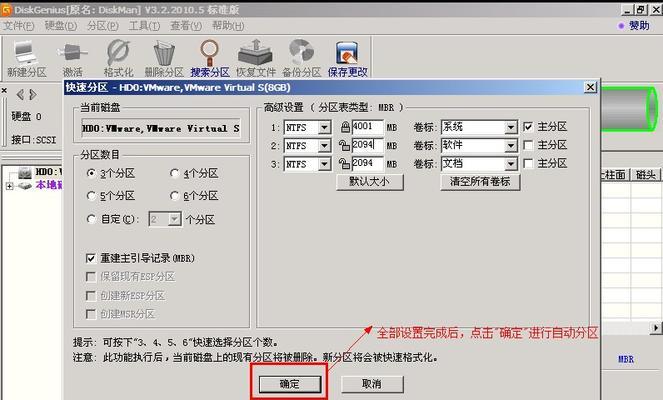Expand the 卷标 dropdown showing 软件

(511, 146)
